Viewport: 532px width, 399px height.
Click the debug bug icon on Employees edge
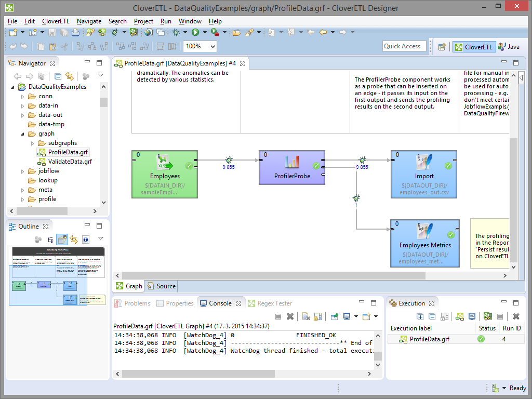228,160
